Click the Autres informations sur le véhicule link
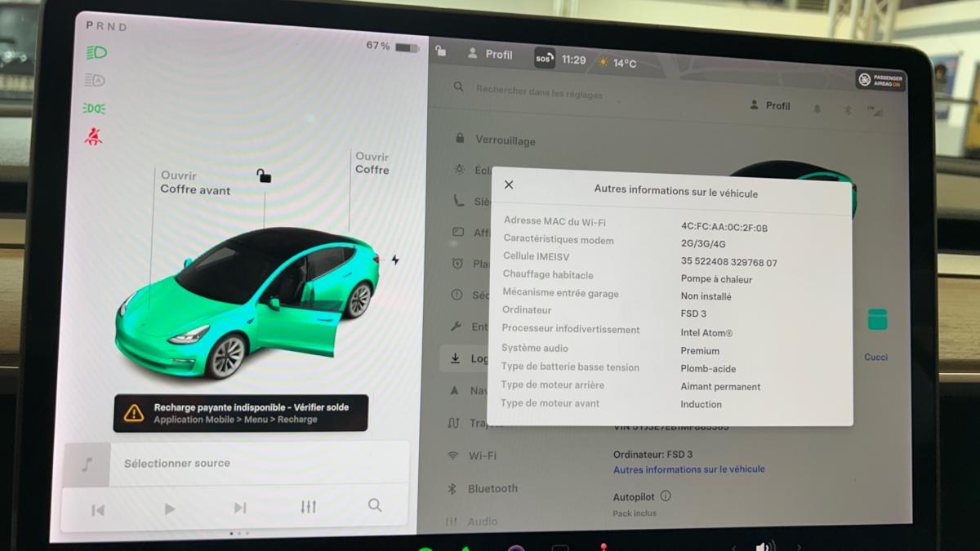 pos(688,469)
